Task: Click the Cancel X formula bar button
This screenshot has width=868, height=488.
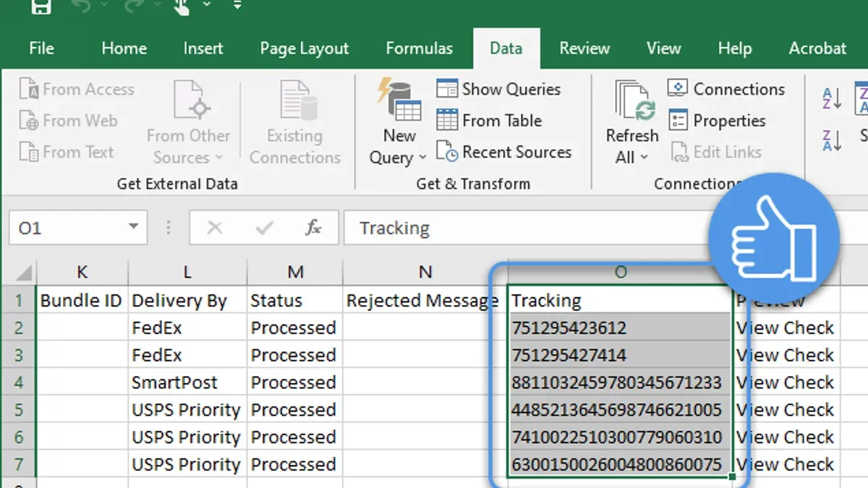Action: point(215,228)
